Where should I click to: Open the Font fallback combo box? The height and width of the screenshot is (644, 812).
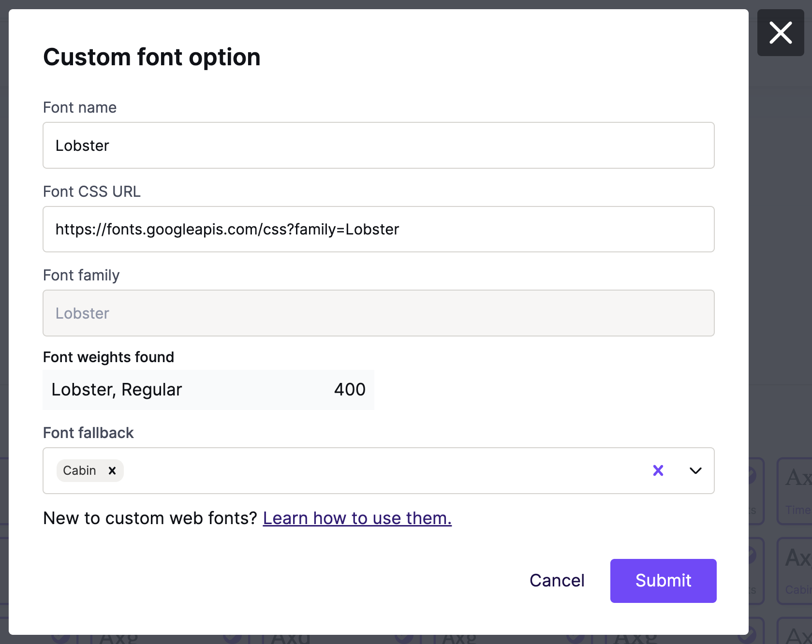[377, 470]
